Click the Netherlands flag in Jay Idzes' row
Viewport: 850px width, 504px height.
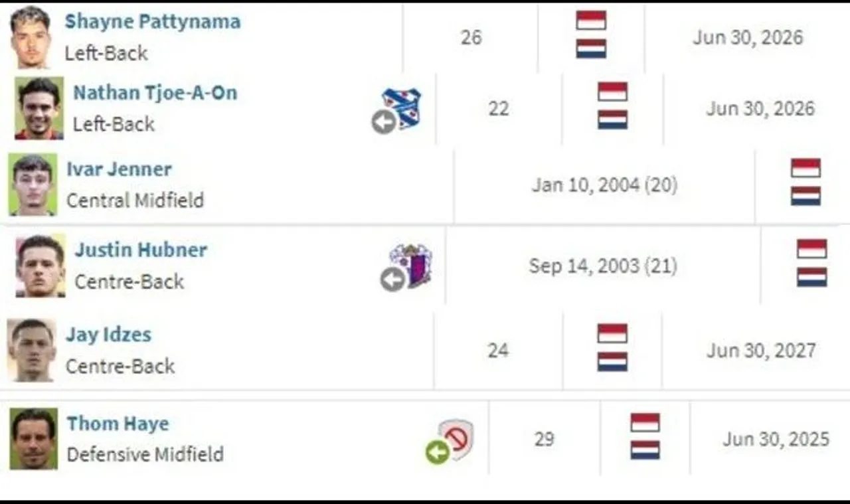point(612,362)
